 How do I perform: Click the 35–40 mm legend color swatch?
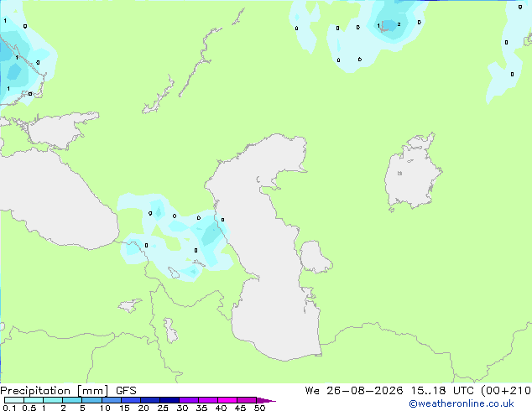(x=208, y=400)
